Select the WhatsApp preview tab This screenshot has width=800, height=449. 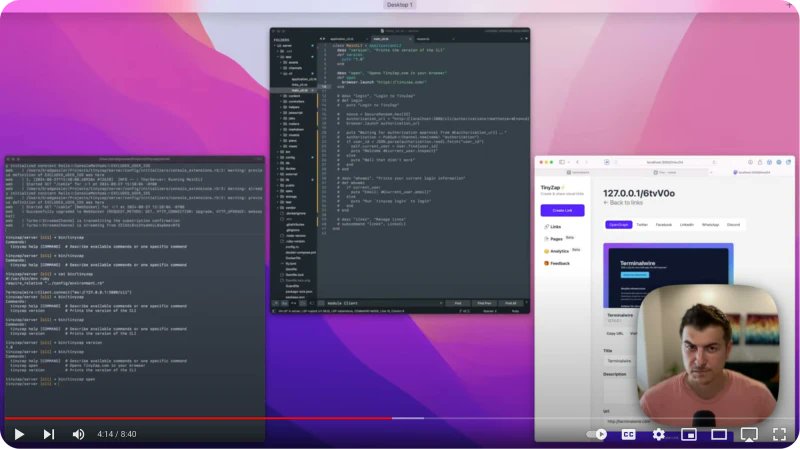coord(710,224)
